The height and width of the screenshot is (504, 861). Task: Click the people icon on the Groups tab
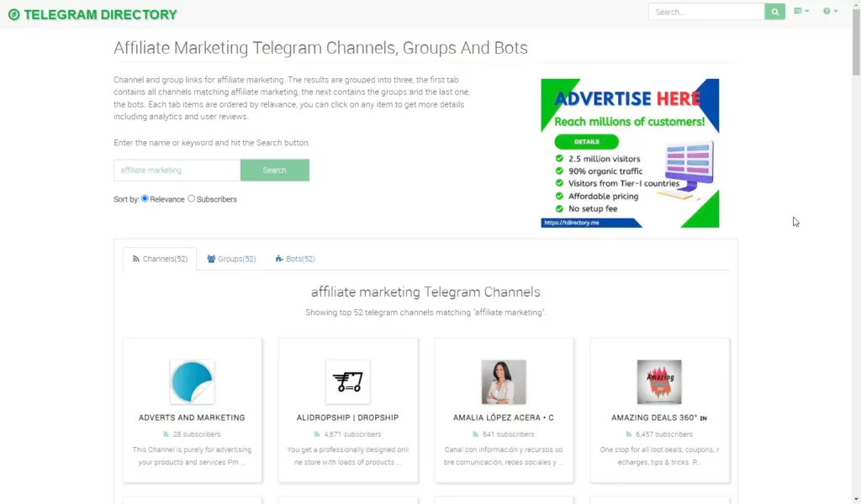pyautogui.click(x=211, y=259)
